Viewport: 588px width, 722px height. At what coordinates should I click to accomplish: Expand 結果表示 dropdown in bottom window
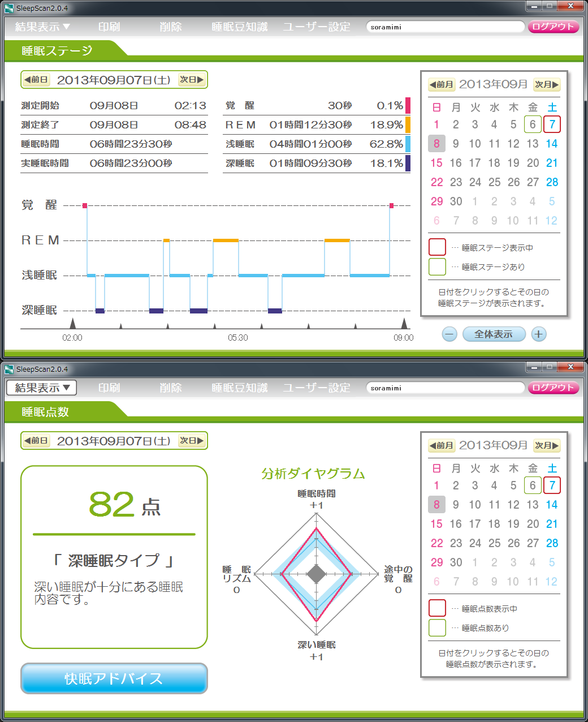[42, 388]
